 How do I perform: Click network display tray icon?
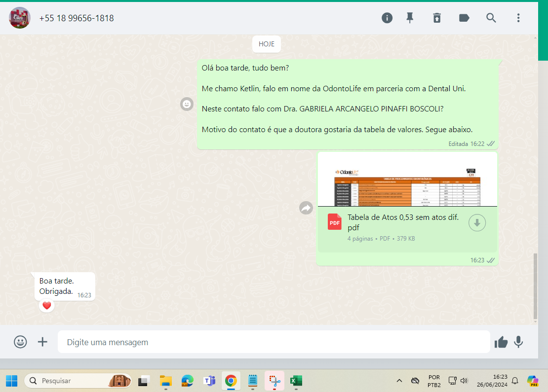click(453, 381)
